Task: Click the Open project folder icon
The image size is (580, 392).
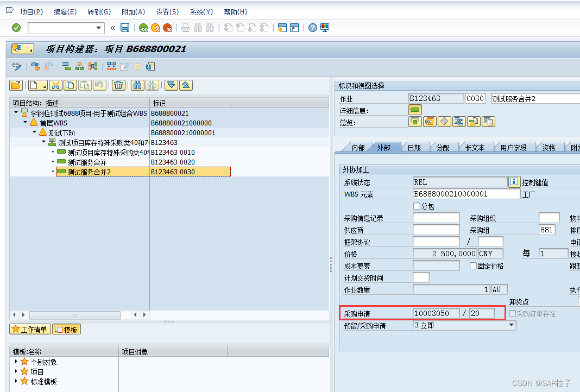Action: pos(16,85)
